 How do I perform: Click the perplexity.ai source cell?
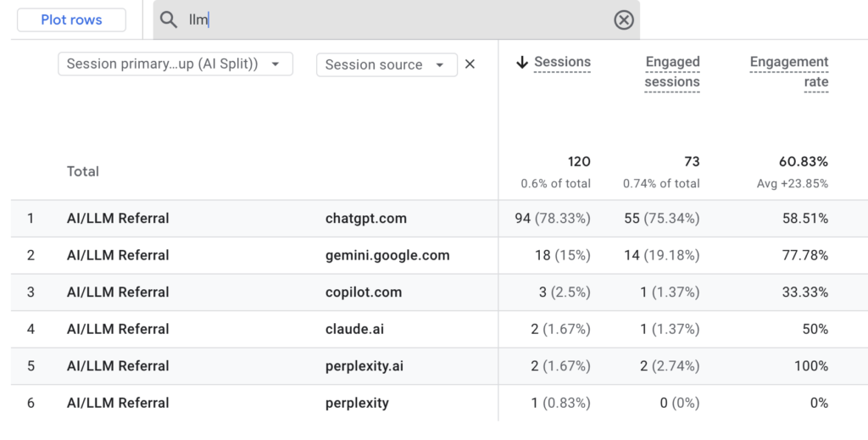[364, 366]
